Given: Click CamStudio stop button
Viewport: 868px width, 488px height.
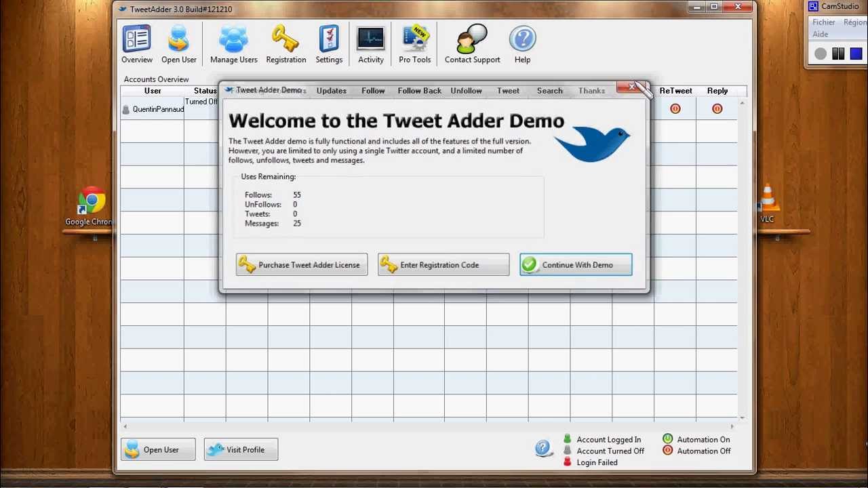Looking at the screenshot, I should [856, 54].
